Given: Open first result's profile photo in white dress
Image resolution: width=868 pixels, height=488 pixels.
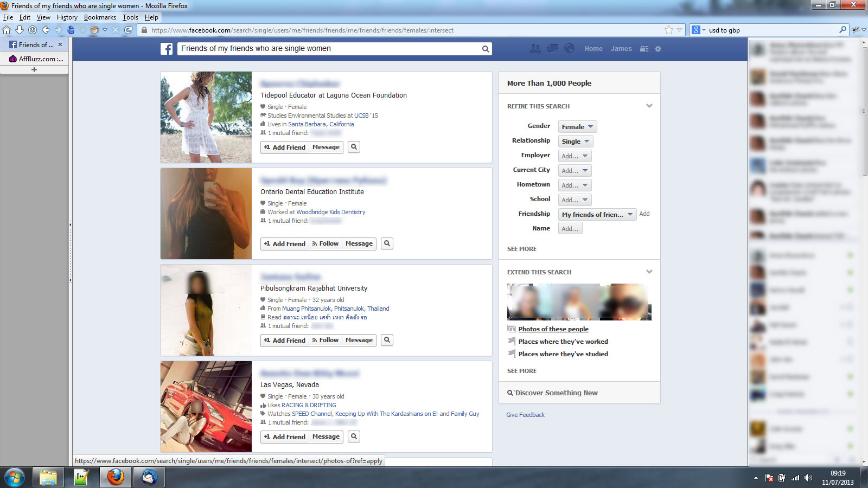Looking at the screenshot, I should (206, 117).
